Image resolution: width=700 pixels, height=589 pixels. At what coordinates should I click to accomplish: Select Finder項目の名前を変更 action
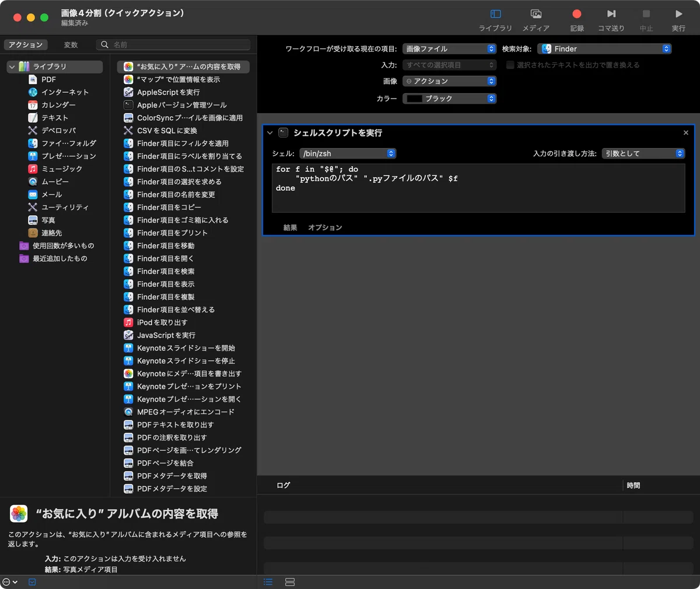pyautogui.click(x=183, y=195)
